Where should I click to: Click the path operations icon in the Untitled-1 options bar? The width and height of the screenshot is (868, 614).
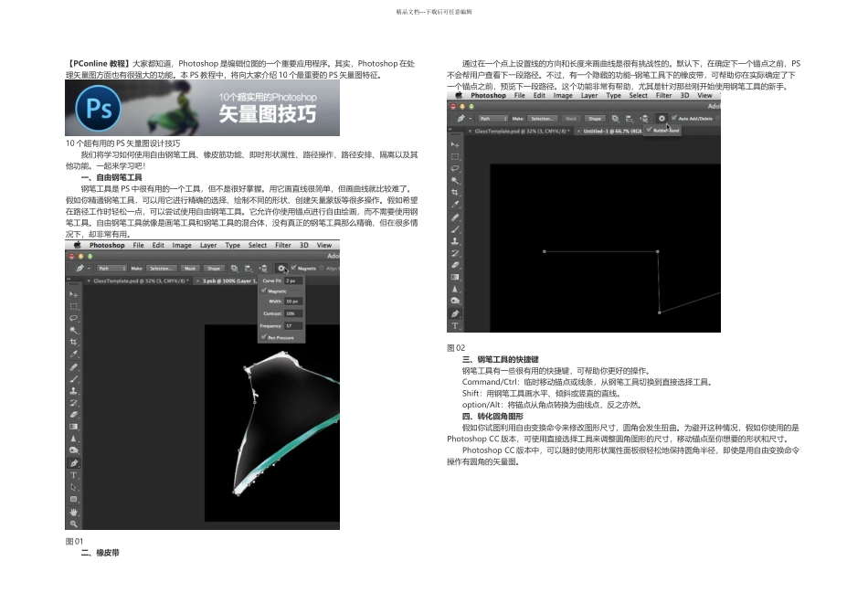click(x=615, y=119)
